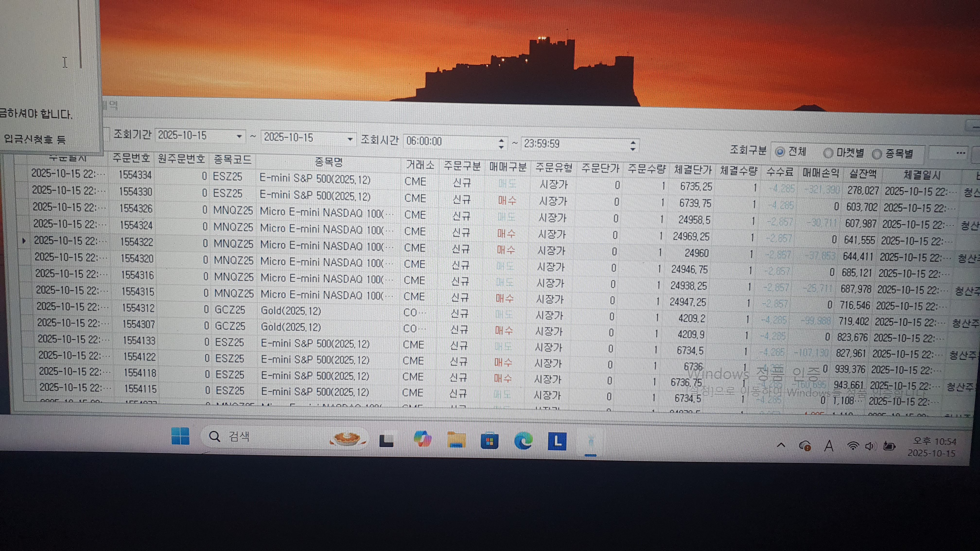Open the Windows Start menu
The width and height of the screenshot is (980, 551).
tap(180, 436)
